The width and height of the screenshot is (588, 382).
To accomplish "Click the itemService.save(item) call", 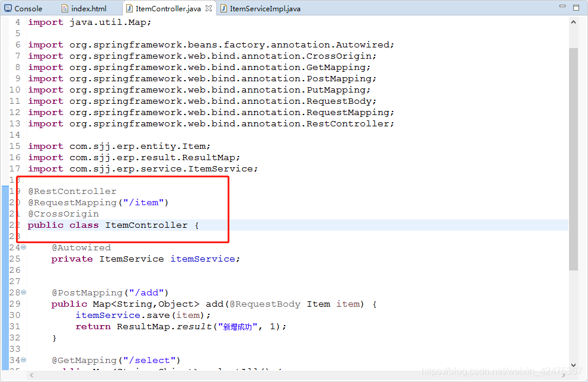I will 143,315.
